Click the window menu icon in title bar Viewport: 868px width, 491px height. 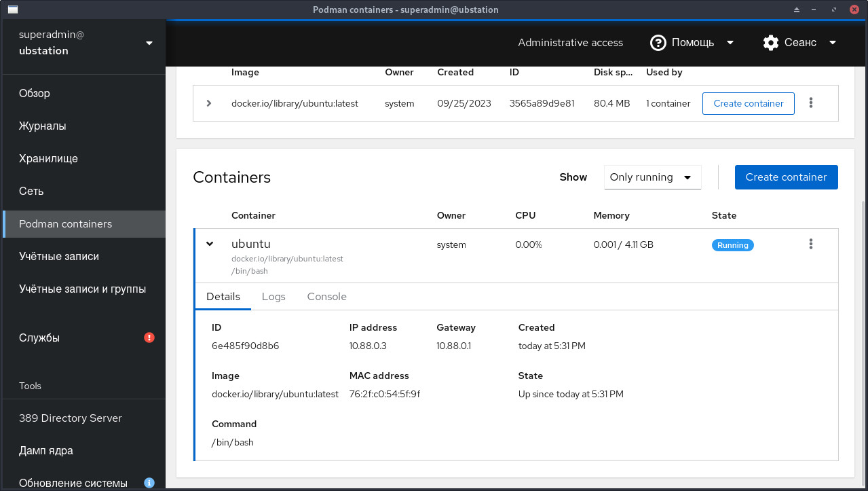tap(12, 10)
